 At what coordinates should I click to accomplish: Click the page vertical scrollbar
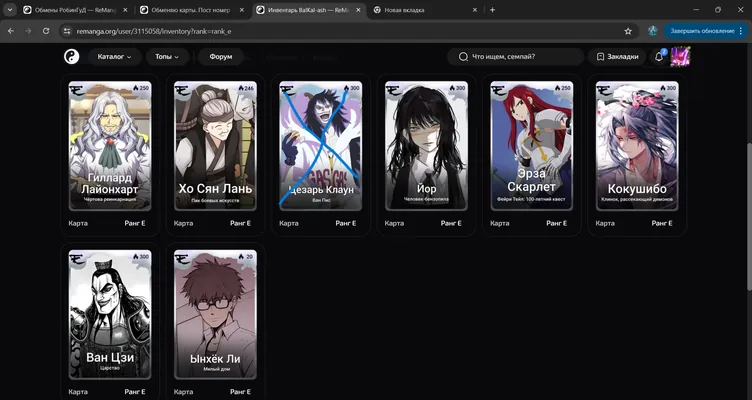pyautogui.click(x=749, y=216)
